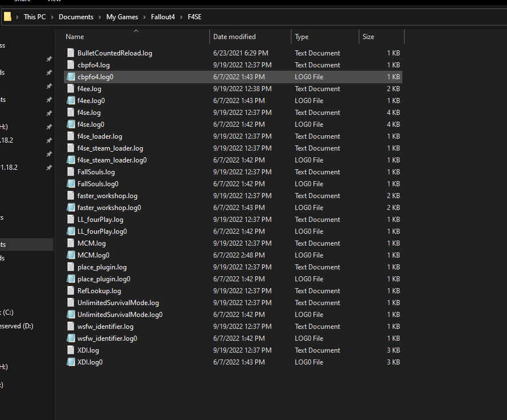Click the cbpfo4.log file icon
The width and height of the screenshot is (507, 420).
71,65
